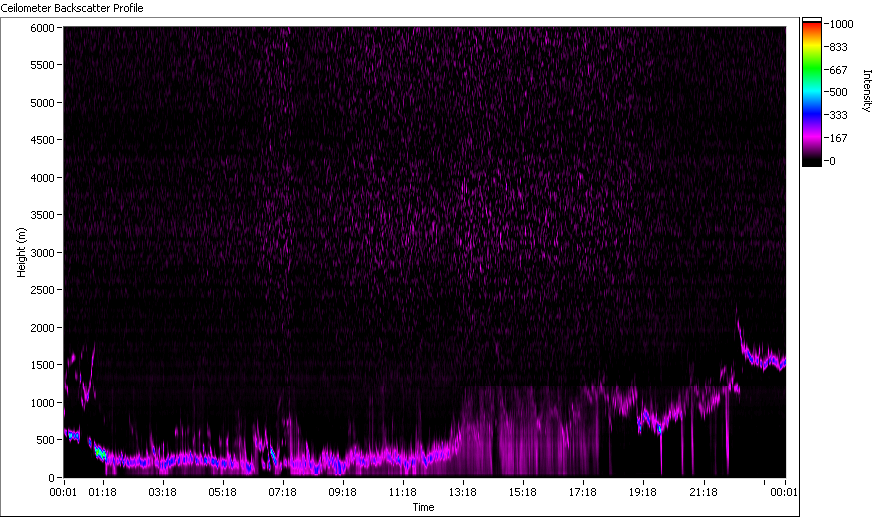Click the 21:18 time axis label

(703, 492)
